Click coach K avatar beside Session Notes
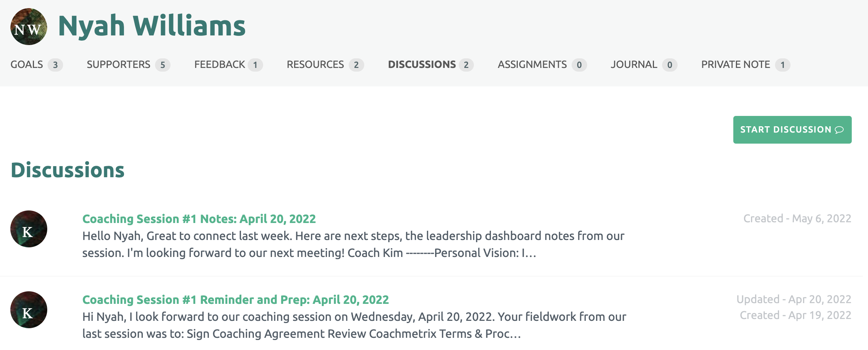This screenshot has height=350, width=868. [29, 229]
